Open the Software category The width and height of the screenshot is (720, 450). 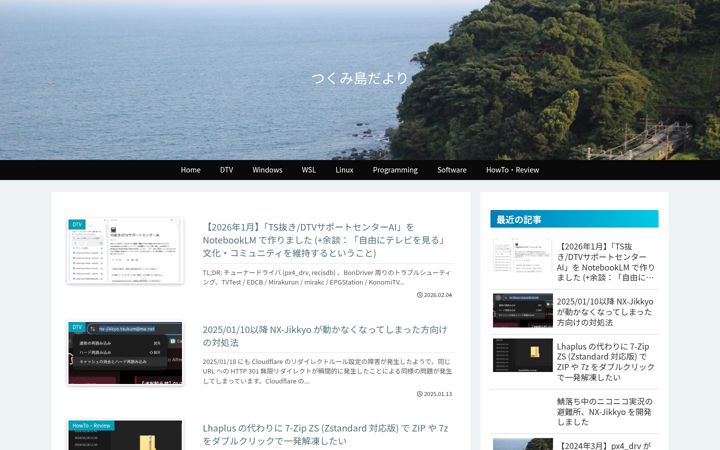tap(451, 170)
